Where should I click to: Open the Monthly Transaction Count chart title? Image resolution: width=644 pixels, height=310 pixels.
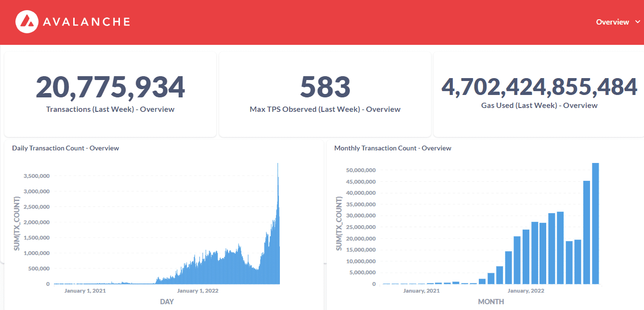tap(393, 148)
